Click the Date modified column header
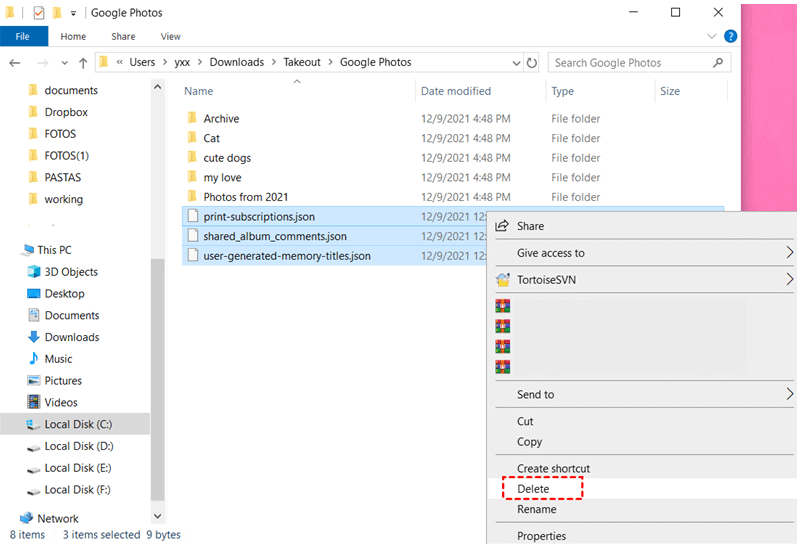 pyautogui.click(x=455, y=91)
